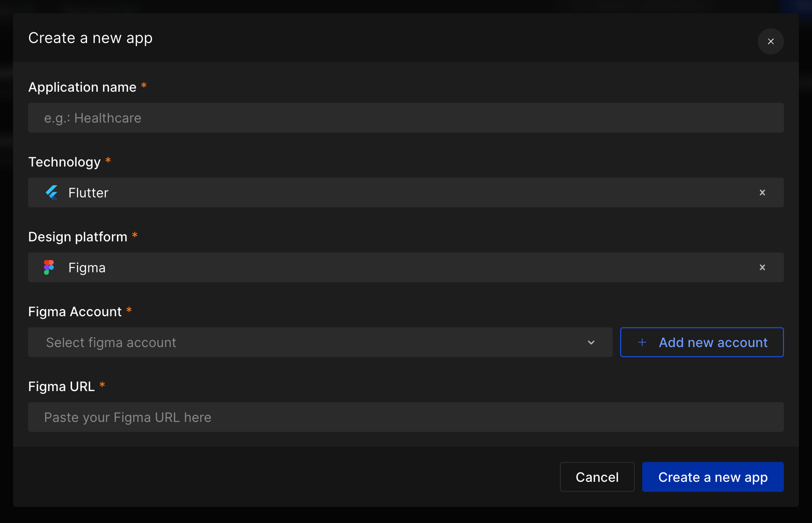Click the Figma URL label
The height and width of the screenshot is (523, 812).
[61, 386]
